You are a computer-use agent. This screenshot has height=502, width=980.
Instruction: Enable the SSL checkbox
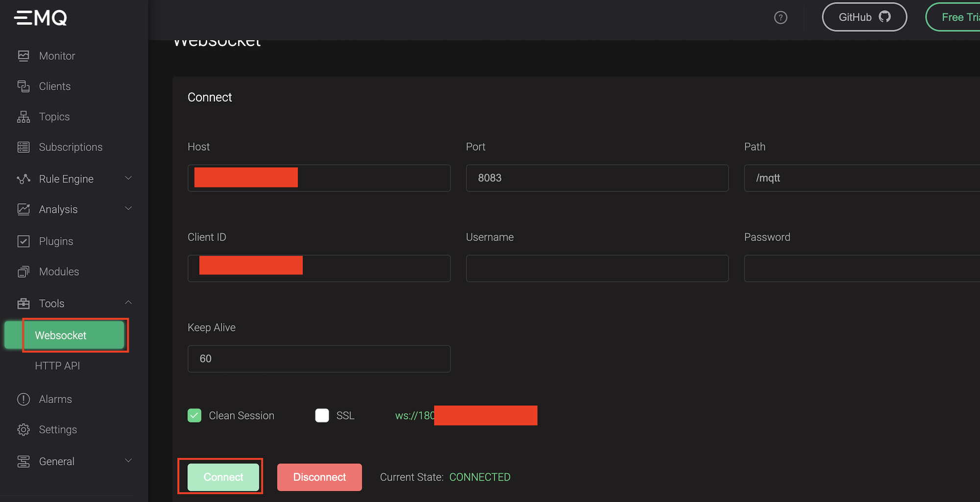(x=322, y=415)
